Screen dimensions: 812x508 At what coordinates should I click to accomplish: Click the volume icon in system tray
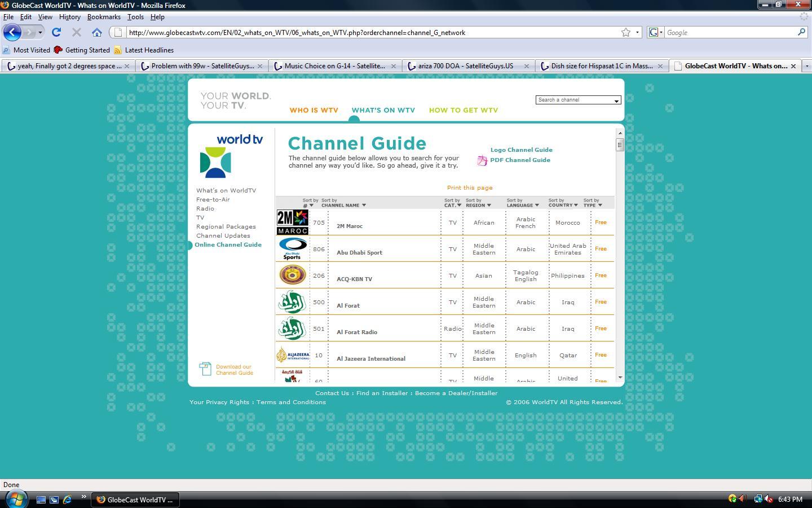(743, 499)
